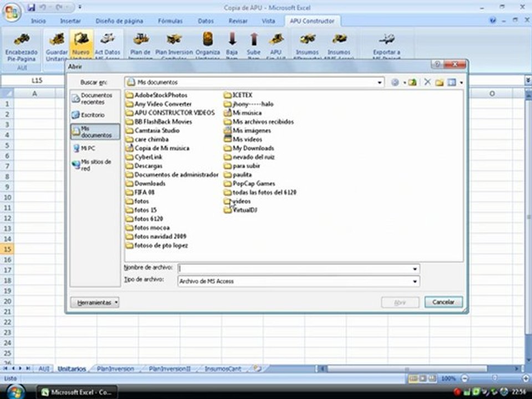This screenshot has height=399, width=532.
Task: Click the Cancelar button
Action: (x=443, y=302)
